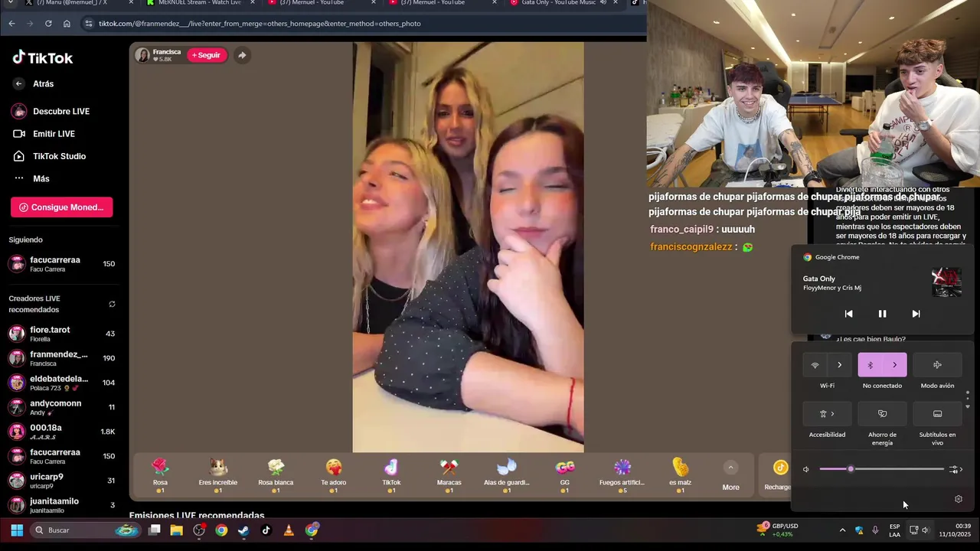
Task: Open Windows Start menu
Action: click(x=17, y=530)
